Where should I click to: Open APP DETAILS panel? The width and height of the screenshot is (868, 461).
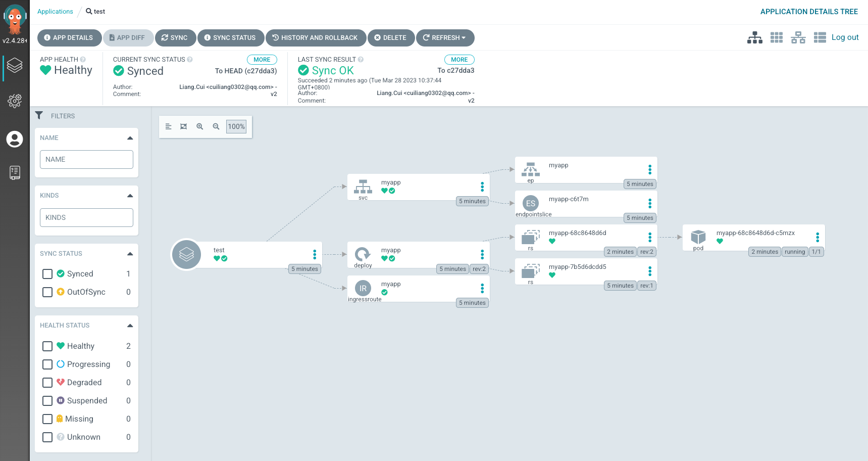(x=69, y=38)
